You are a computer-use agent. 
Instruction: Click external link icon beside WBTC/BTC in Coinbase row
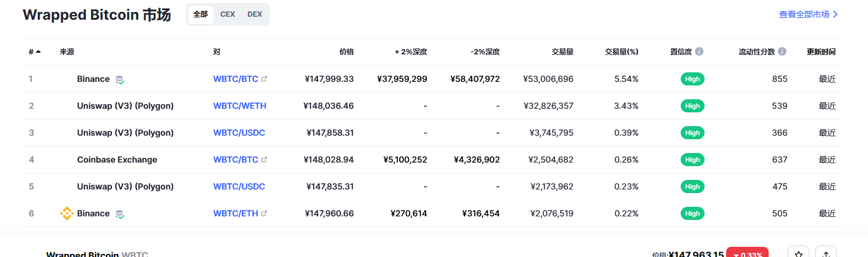[x=265, y=160]
